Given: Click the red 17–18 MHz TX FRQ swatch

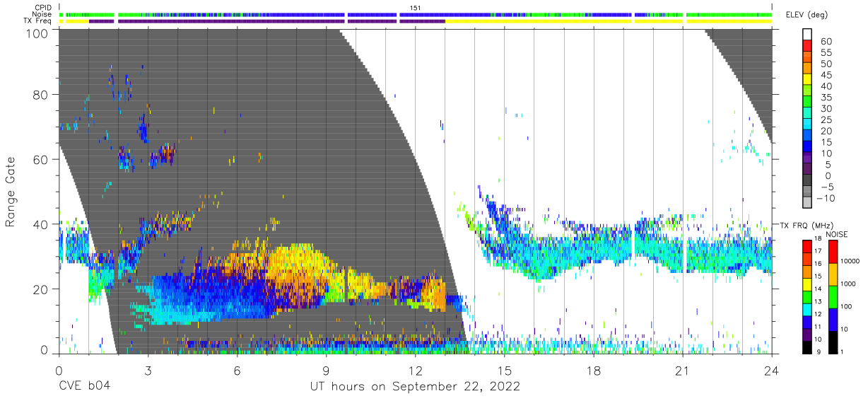Looking at the screenshot, I should (x=807, y=245).
